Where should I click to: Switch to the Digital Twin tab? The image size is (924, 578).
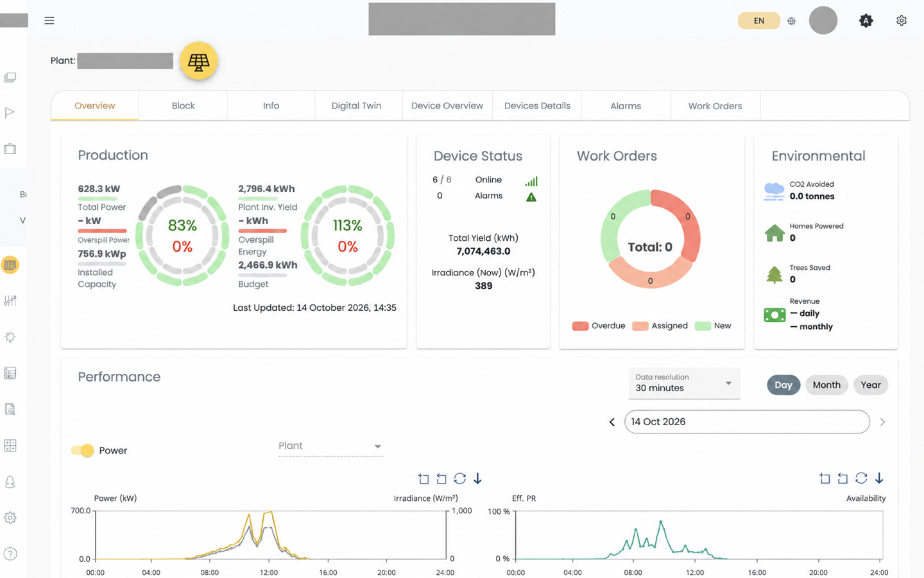pos(356,106)
